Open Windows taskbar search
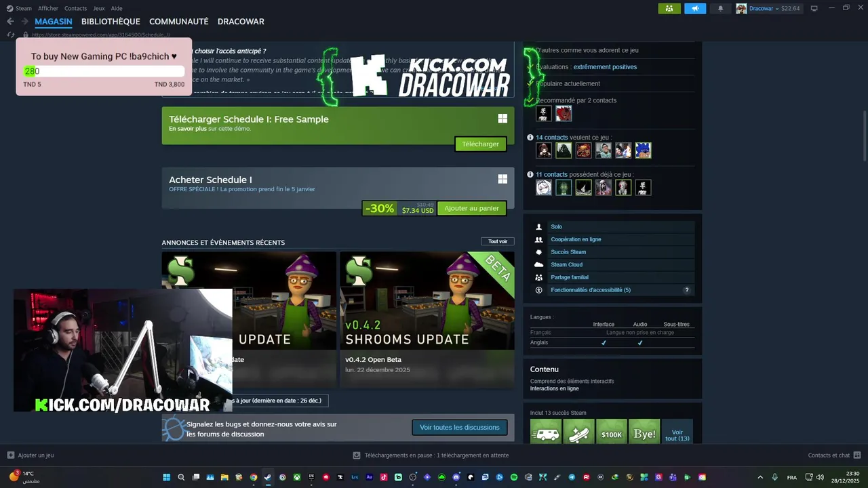The height and width of the screenshot is (488, 868). coord(181,477)
